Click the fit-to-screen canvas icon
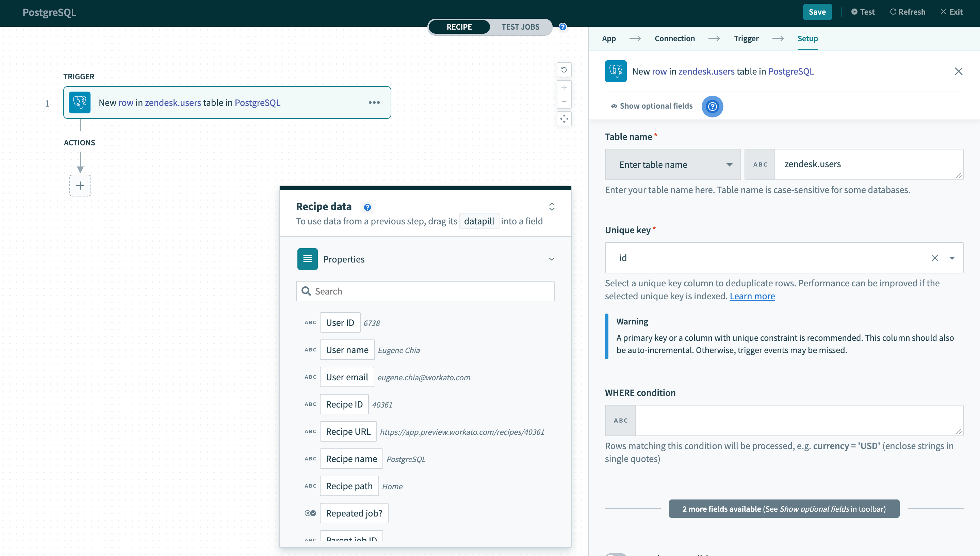The width and height of the screenshot is (980, 556). point(563,119)
